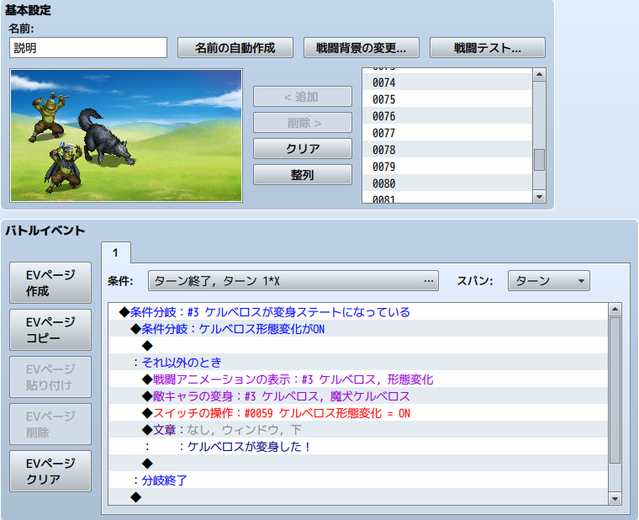The image size is (639, 520).
Task: Select the last empty command line below 分岐終了
Action: point(359,497)
